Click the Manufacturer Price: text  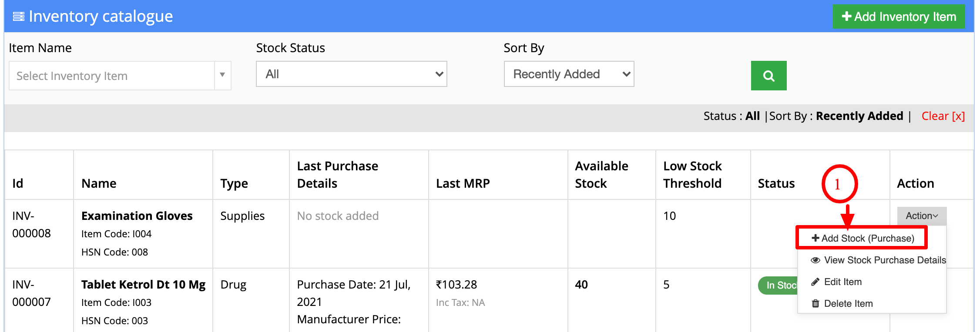coord(349,319)
